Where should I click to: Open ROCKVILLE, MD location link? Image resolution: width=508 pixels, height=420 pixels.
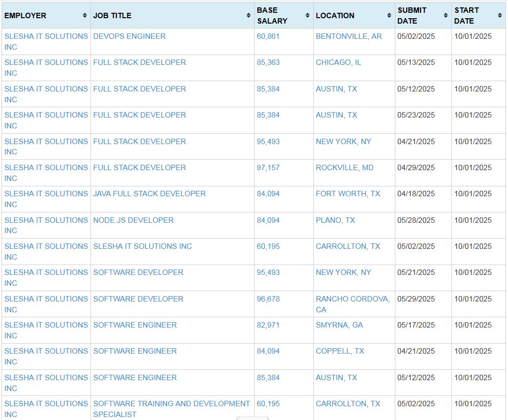344,168
